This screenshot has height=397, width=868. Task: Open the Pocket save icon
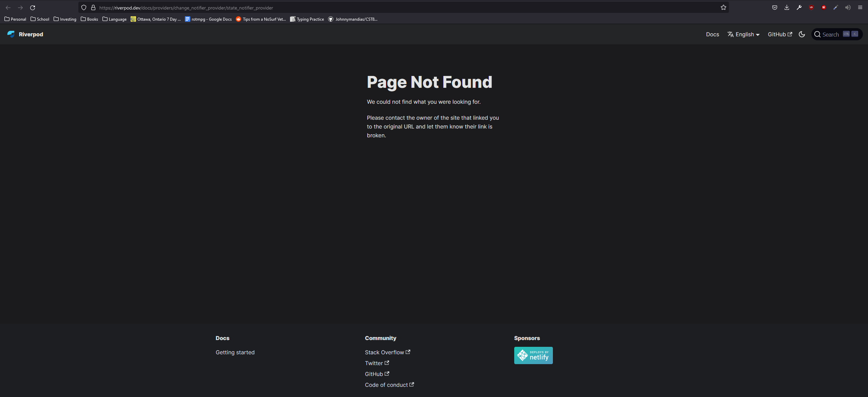(775, 7)
